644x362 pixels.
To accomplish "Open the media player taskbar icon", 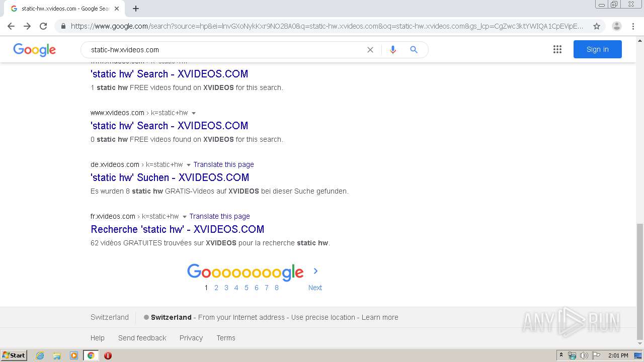I will coord(74,355).
